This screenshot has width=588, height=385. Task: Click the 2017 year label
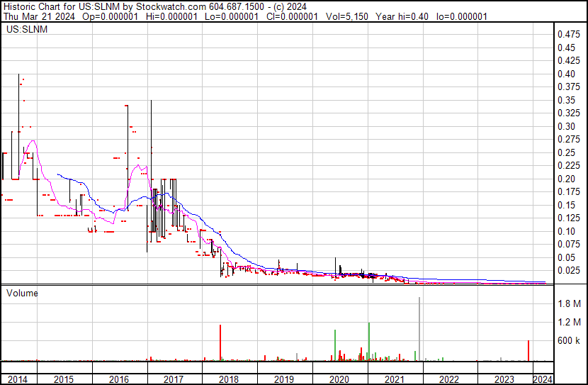[174, 379]
